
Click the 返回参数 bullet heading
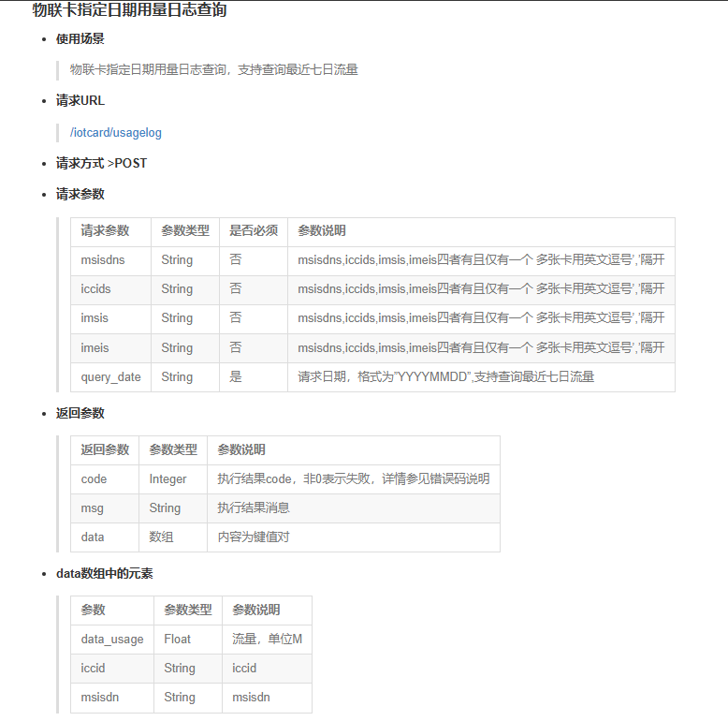click(80, 413)
